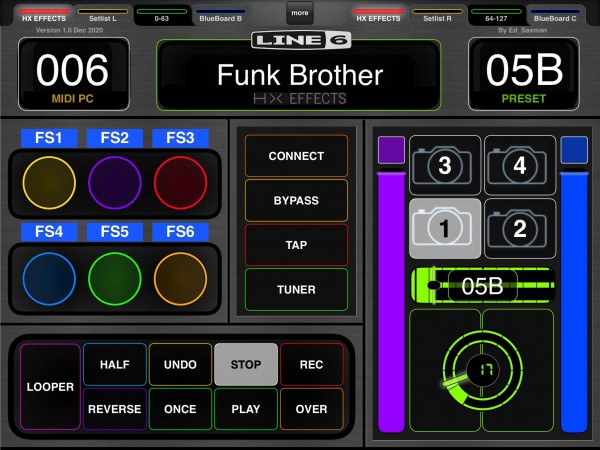Click the FS4 label
The image size is (600, 450).
click(x=49, y=232)
